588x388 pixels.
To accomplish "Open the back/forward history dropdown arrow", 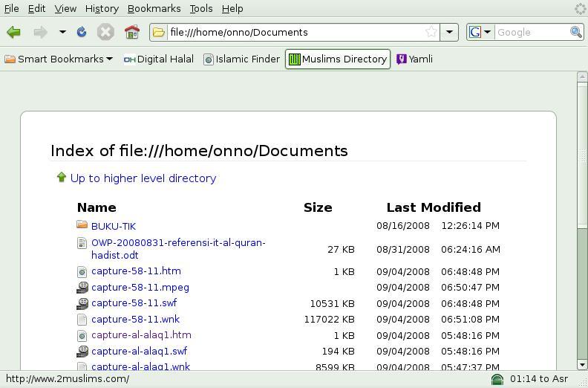I will tap(62, 32).
